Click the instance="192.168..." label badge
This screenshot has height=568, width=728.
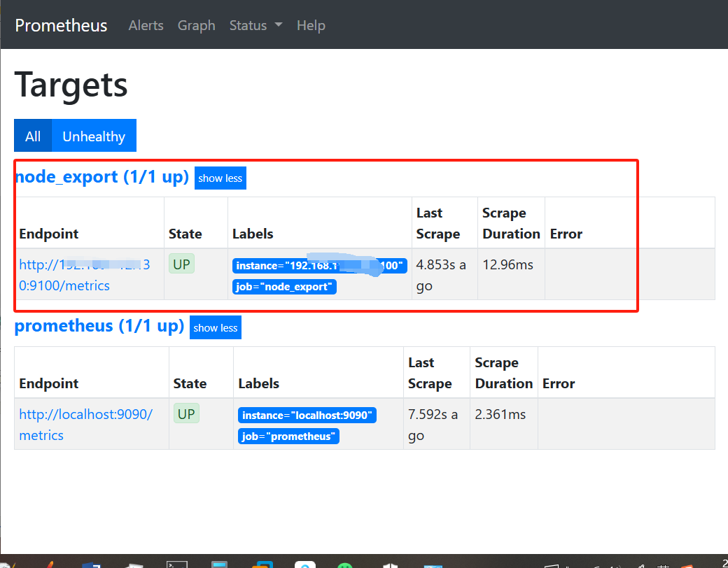coord(319,265)
